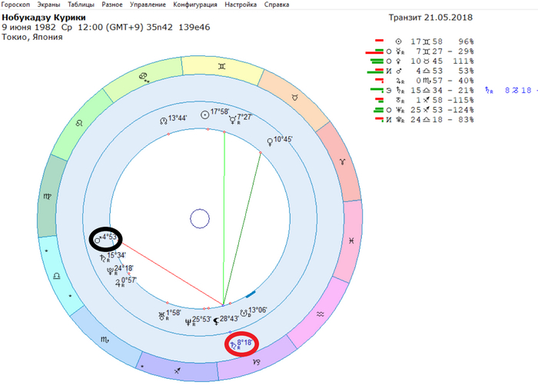The height and width of the screenshot is (392, 538).
Task: Click the Mars glyph circled in black
Action: [98, 241]
